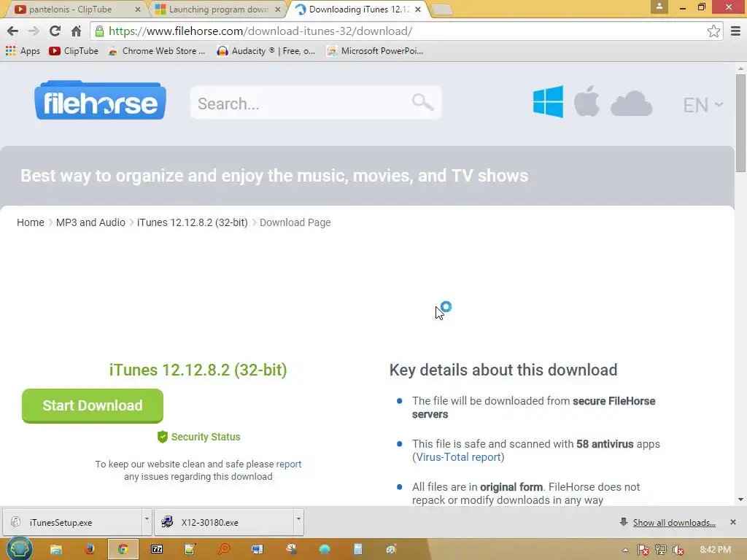Screen dimensions: 747x560
Task: Open the orange magnifier taskbar app
Action: (223, 550)
